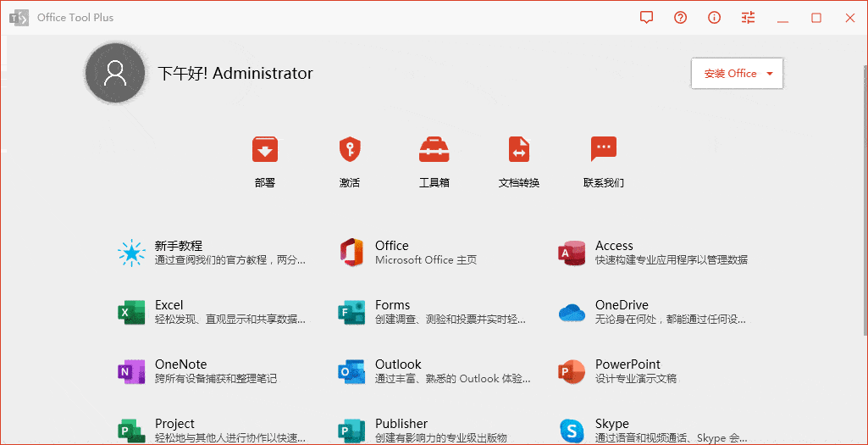Click the help question mark icon

[681, 18]
